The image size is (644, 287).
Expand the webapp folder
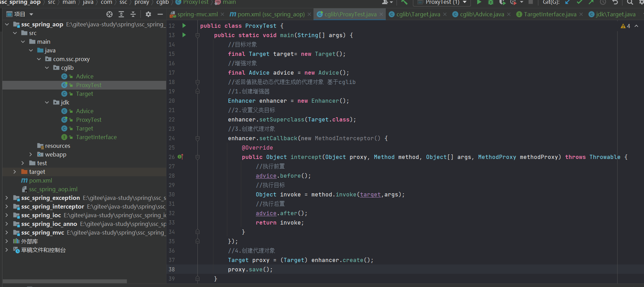[x=31, y=154]
